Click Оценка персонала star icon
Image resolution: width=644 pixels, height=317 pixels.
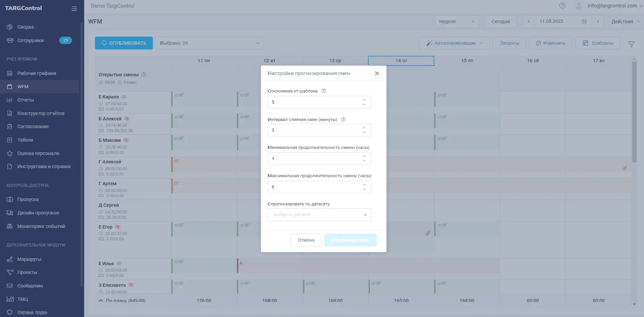[10, 153]
